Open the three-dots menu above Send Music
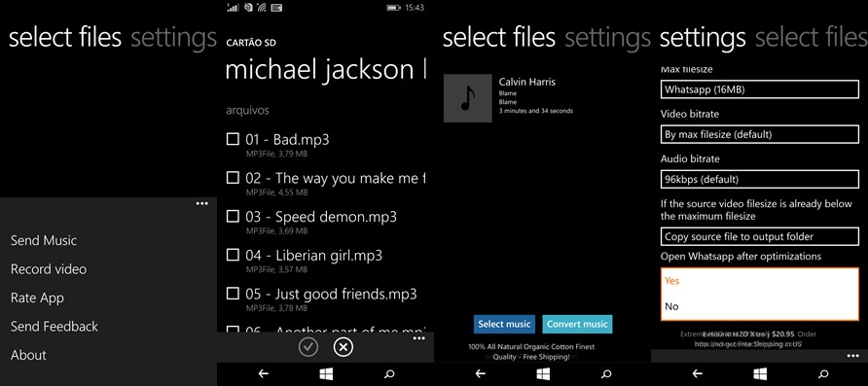Viewport: 868px width, 386px height. click(202, 203)
